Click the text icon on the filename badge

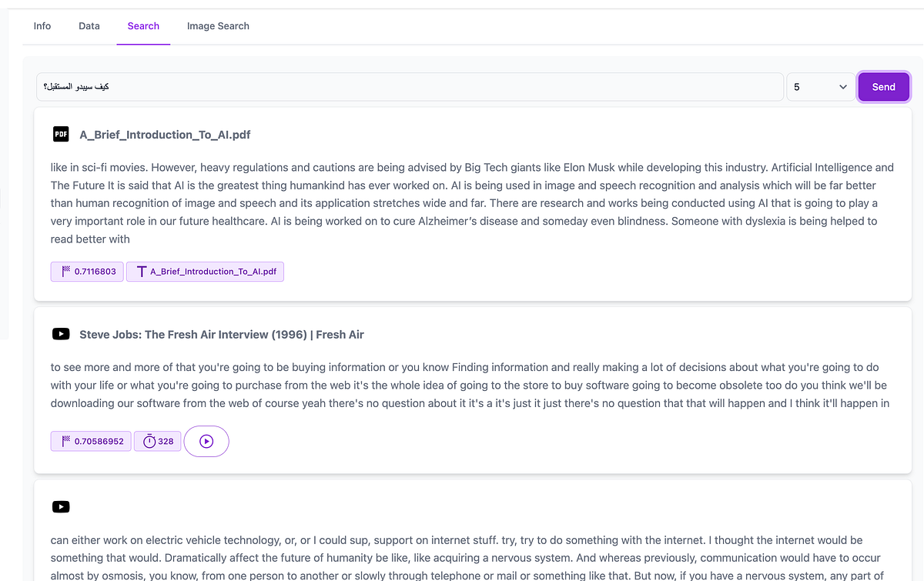141,271
